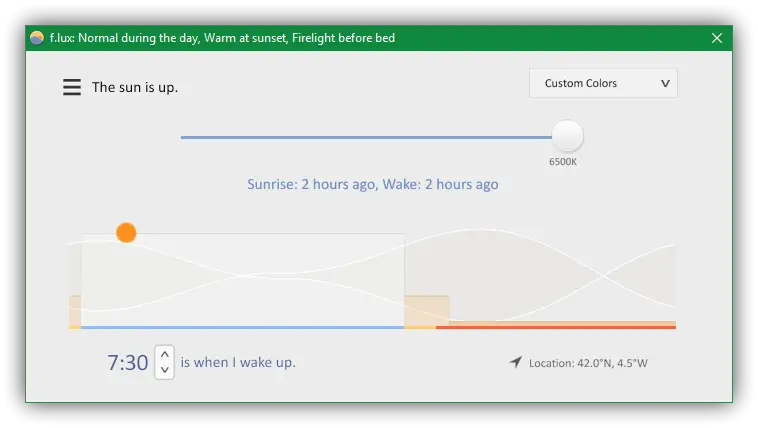Close the f.lux window
This screenshot has width=758, height=428.
pos(717,38)
